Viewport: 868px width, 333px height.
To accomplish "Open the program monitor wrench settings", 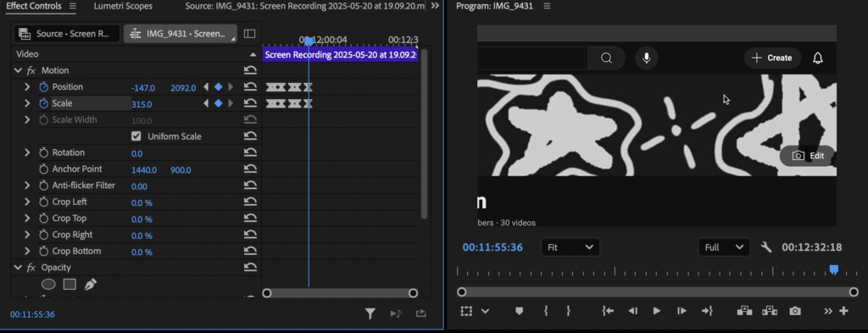I will tap(766, 247).
